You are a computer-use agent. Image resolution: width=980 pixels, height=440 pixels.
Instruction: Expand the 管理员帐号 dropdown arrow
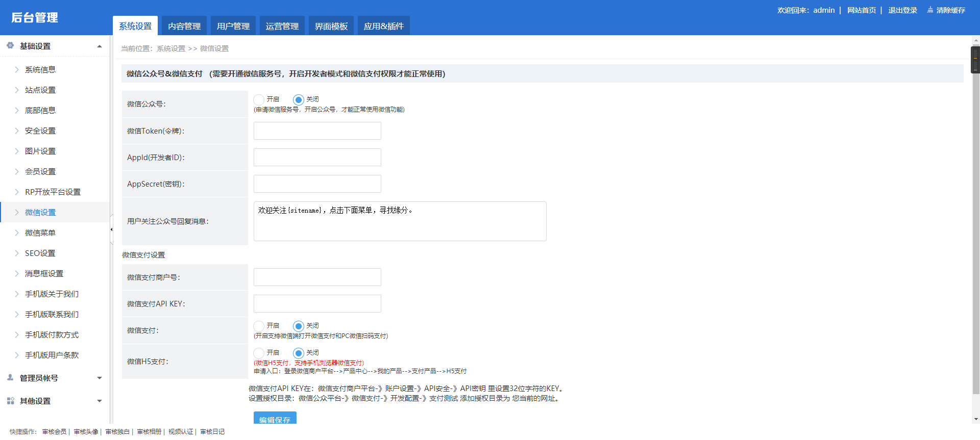tap(100, 378)
